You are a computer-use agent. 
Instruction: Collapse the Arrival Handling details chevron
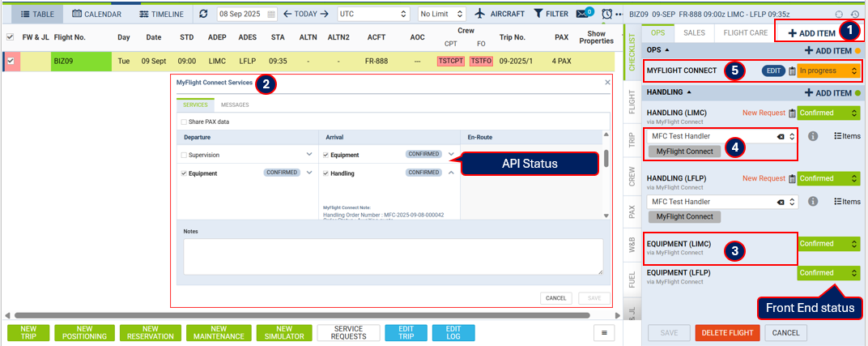click(x=451, y=173)
